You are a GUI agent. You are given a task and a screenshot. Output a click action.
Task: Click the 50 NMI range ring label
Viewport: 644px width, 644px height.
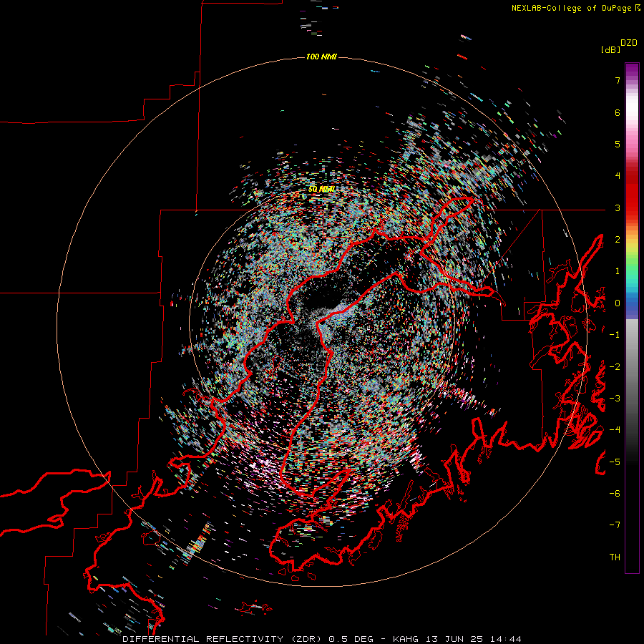pos(321,190)
